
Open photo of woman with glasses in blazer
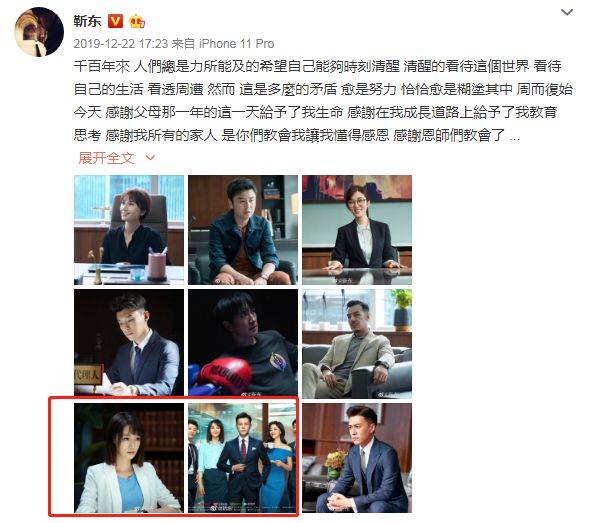[357, 230]
